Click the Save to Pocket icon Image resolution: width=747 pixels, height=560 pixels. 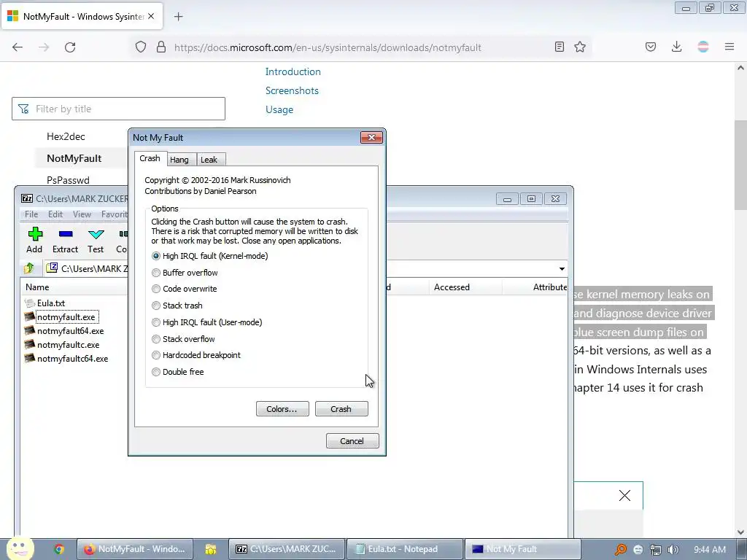click(651, 47)
